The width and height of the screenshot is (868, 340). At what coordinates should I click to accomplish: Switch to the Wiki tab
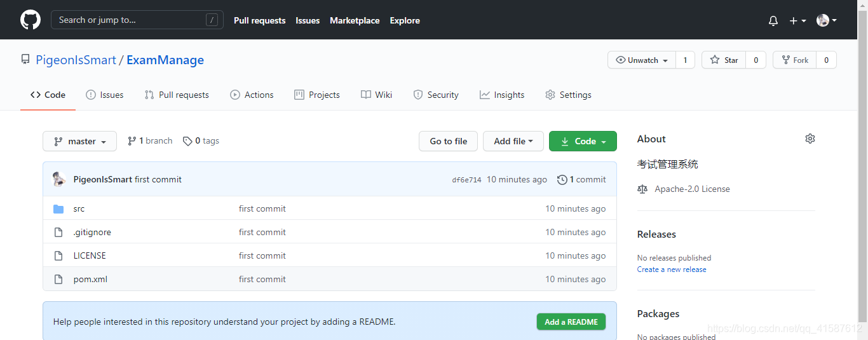tap(376, 95)
